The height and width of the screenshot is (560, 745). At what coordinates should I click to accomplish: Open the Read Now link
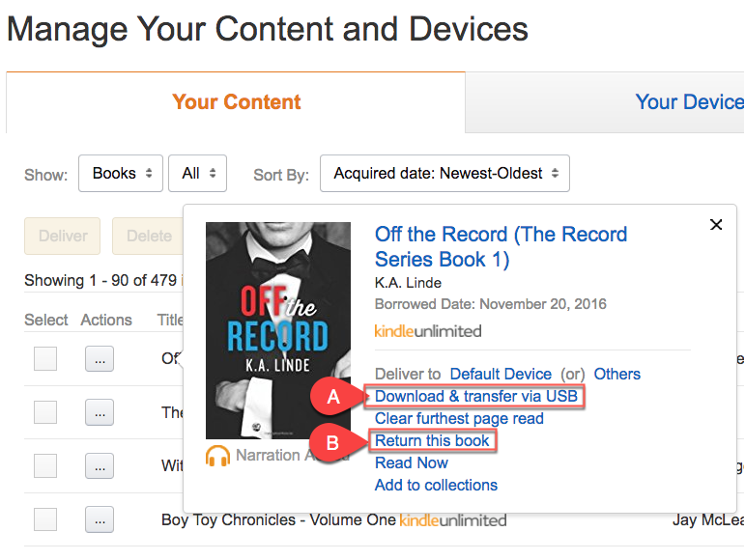pyautogui.click(x=412, y=462)
